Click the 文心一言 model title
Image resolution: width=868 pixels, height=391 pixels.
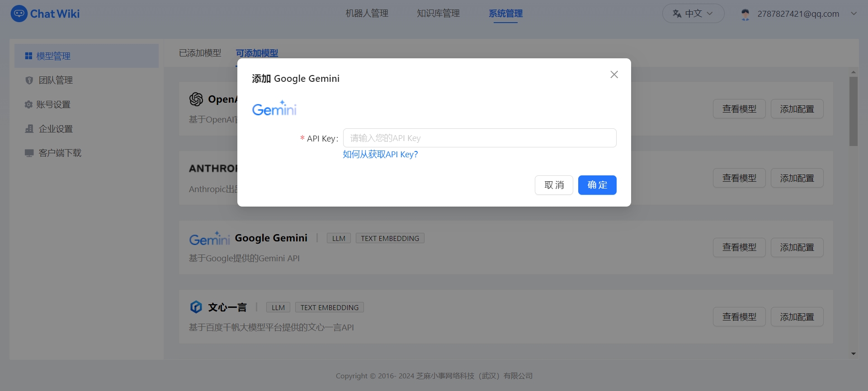(x=227, y=307)
